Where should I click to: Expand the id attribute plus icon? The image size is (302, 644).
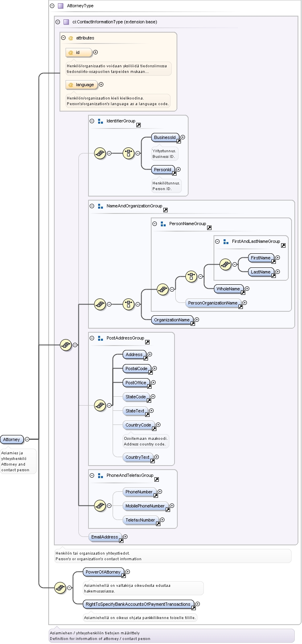click(x=95, y=52)
